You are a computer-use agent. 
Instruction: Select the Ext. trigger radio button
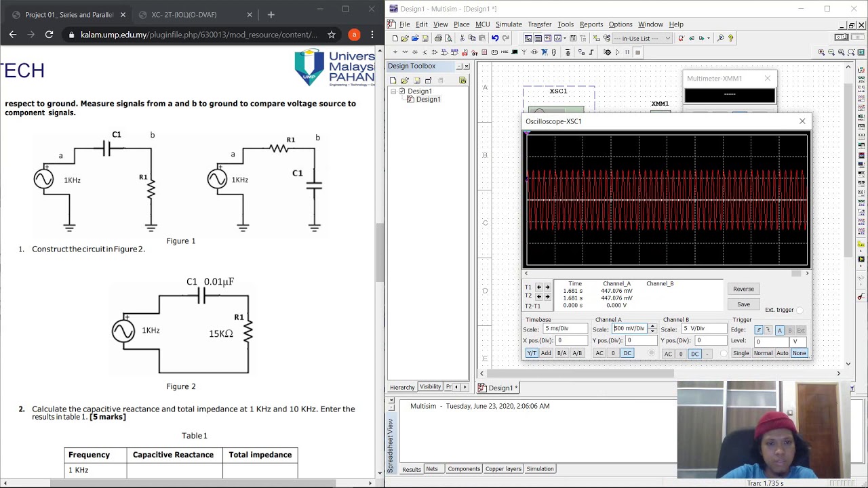800,310
